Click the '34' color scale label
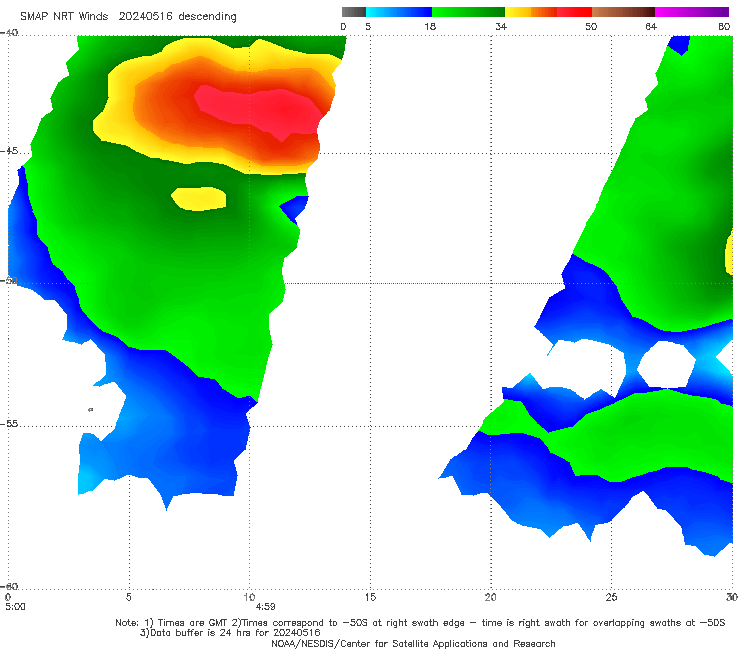 click(x=501, y=27)
